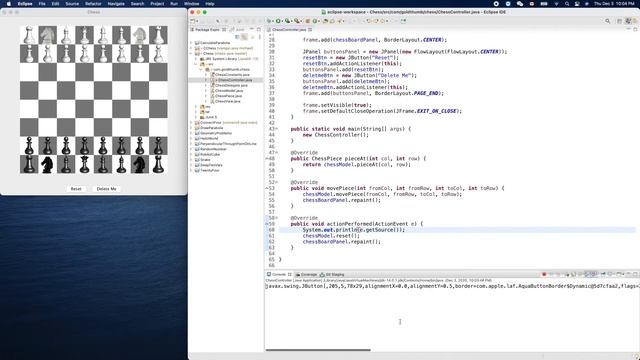
Task: Click the fold toggle at line 43 main method
Action: click(277, 129)
